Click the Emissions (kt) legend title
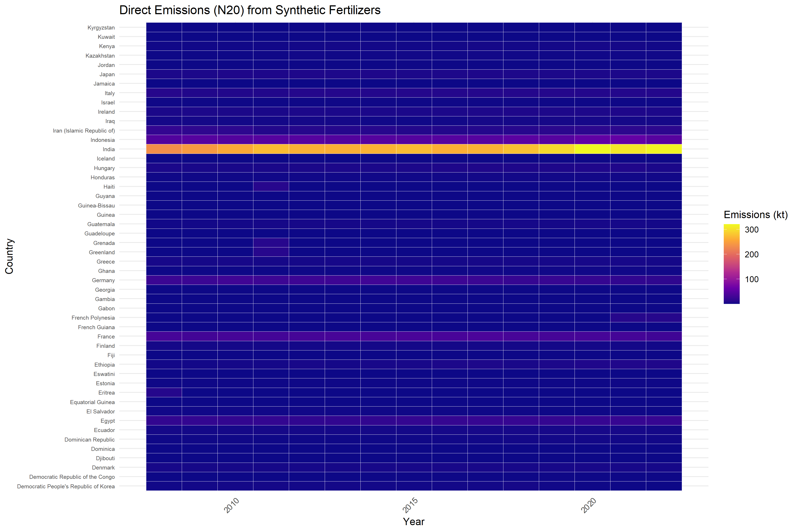798x532 pixels. pyautogui.click(x=756, y=215)
